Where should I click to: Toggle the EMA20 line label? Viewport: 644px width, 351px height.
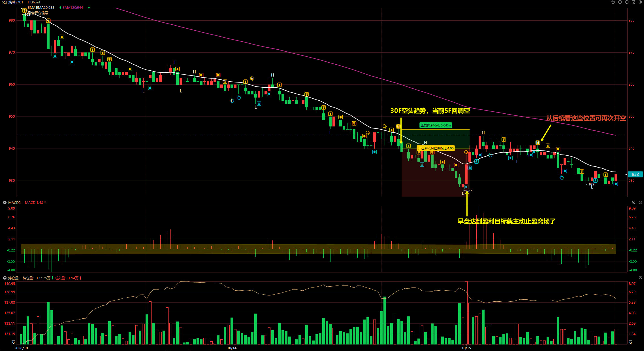coord(45,8)
